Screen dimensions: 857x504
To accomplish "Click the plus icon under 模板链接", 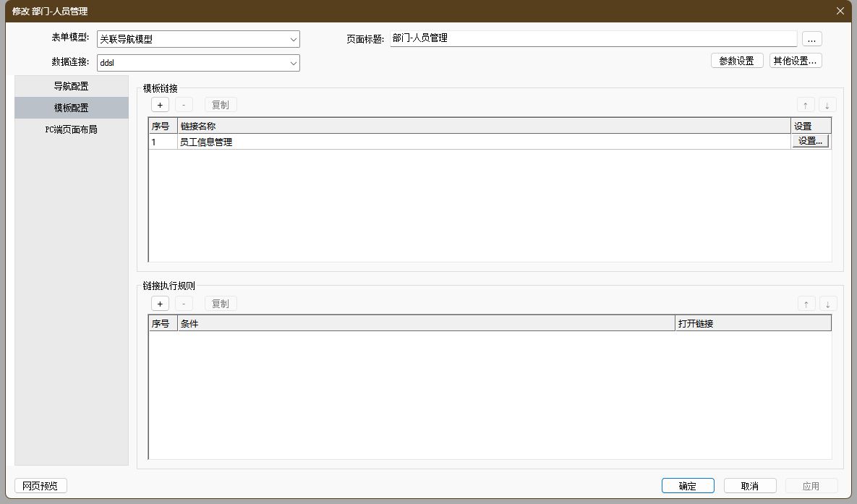I will pyautogui.click(x=160, y=105).
